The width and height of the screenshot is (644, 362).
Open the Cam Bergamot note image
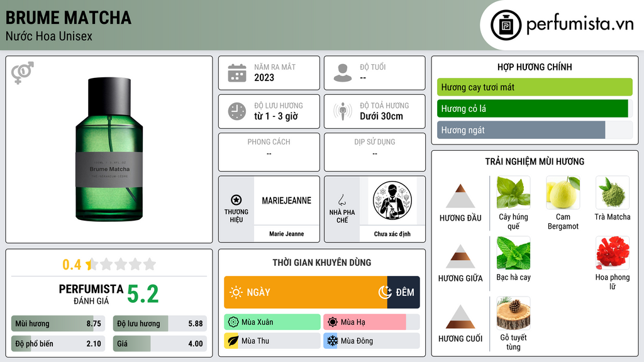point(563,192)
